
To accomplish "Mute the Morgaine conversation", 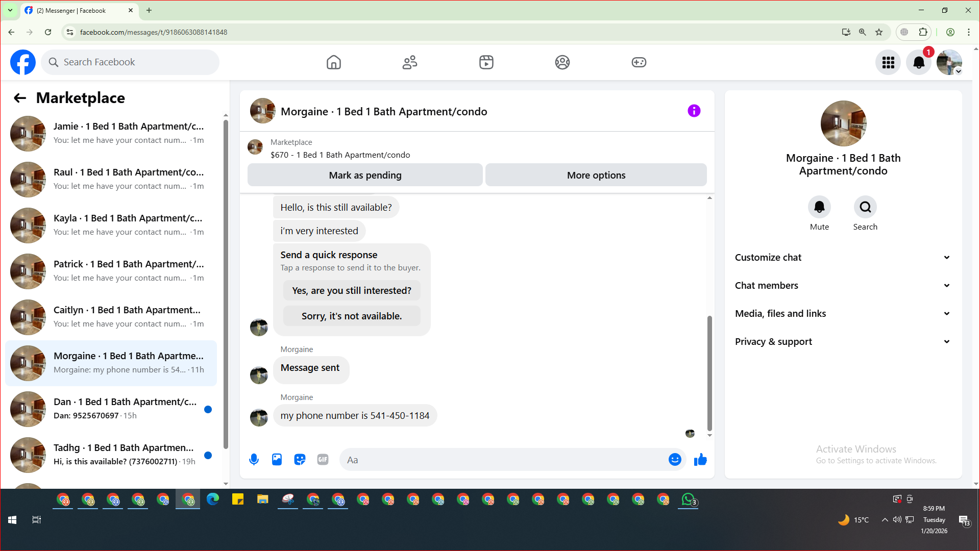I will click(819, 207).
